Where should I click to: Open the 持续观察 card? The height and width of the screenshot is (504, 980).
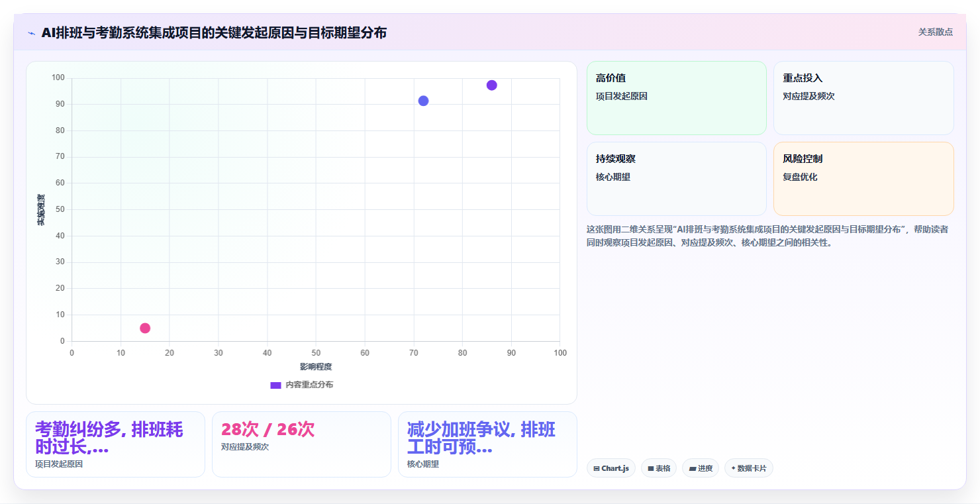pyautogui.click(x=676, y=179)
